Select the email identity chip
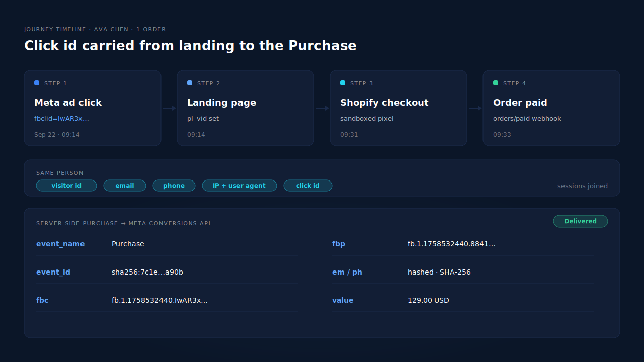This screenshot has width=644, height=362. tap(125, 186)
